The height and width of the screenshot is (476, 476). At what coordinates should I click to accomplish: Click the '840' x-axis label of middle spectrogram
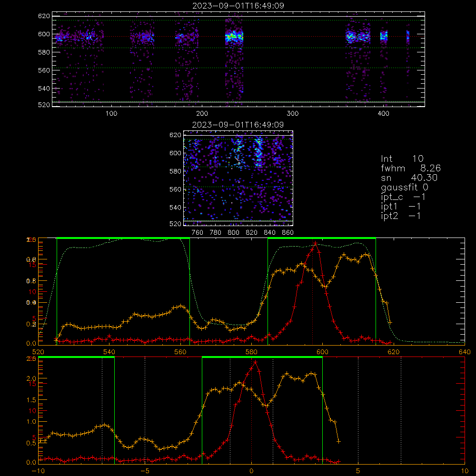point(269,233)
